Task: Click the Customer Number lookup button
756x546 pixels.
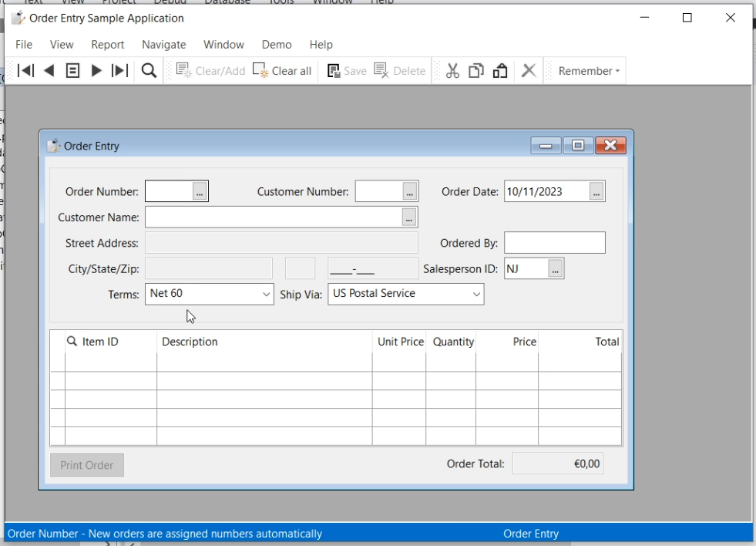Action: [409, 191]
